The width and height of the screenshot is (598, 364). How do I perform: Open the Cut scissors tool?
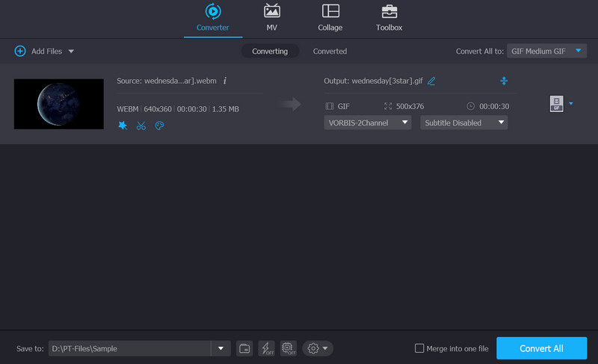pos(141,126)
